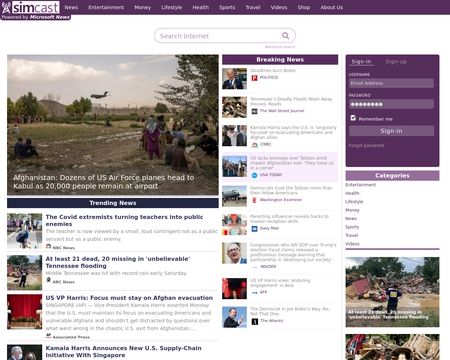450x360 pixels.
Task: Click the Wall Street Journal source icon
Action: [x=254, y=111]
